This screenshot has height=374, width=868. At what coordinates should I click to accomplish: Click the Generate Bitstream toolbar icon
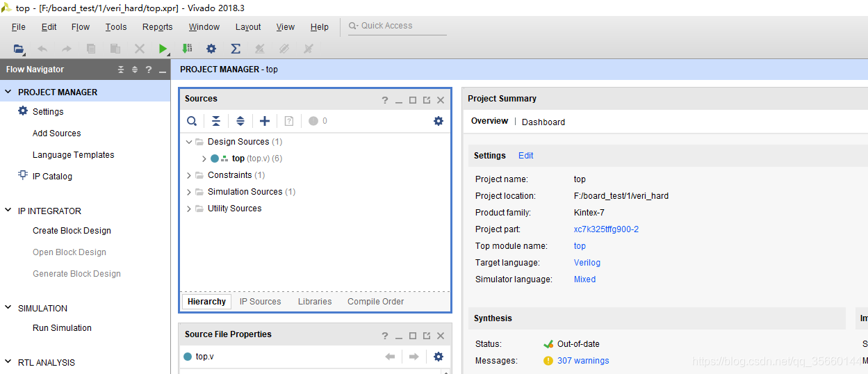click(x=187, y=49)
